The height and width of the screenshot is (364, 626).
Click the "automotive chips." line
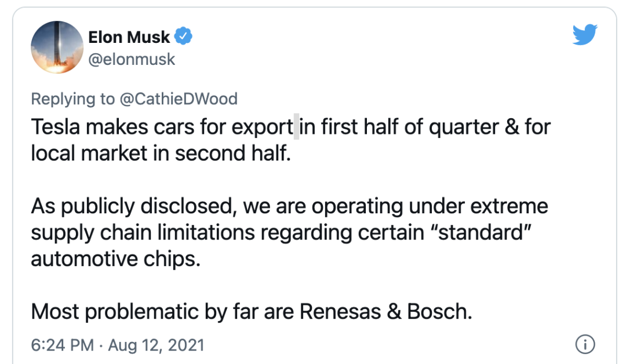115,259
